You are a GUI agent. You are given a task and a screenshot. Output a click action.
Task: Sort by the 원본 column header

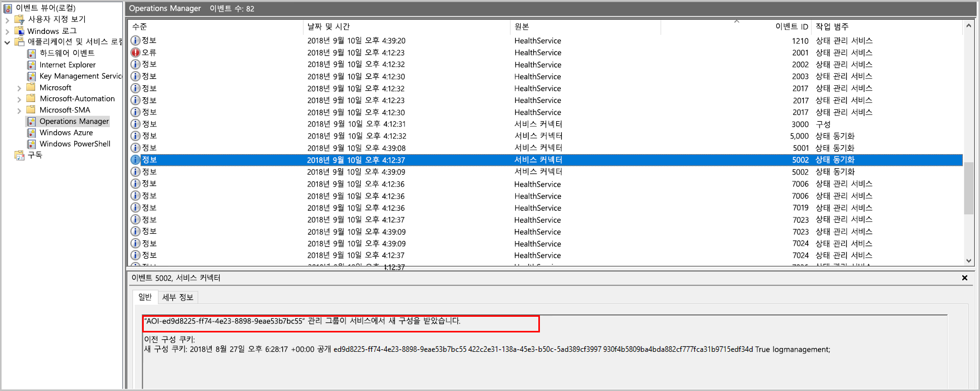(x=585, y=27)
